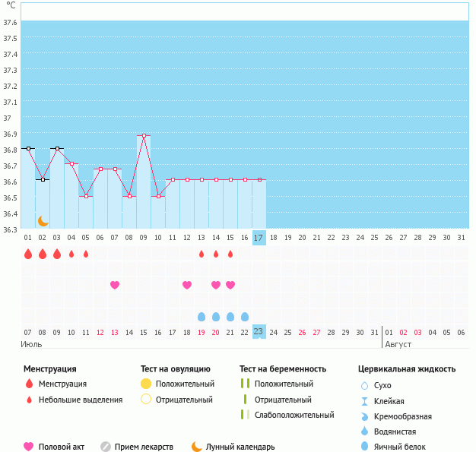Image resolution: width=476 pixels, height=452 pixels.
Task: Click the temperature peak point on day 09
Action: (x=144, y=135)
